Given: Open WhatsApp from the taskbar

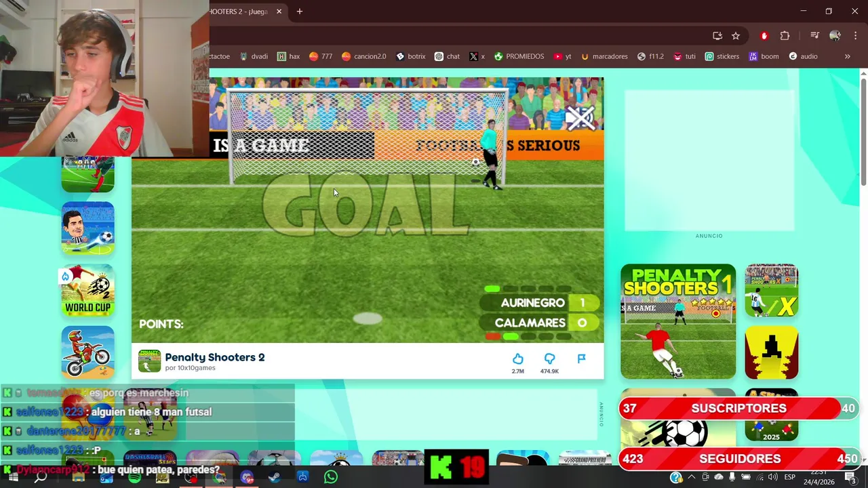Looking at the screenshot, I should (x=330, y=477).
